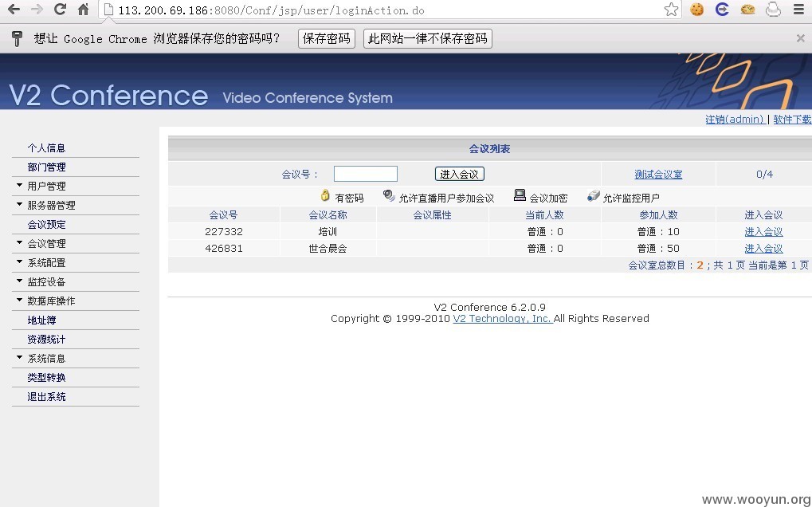Expand the 服务器管理 menu arrow

(x=20, y=204)
